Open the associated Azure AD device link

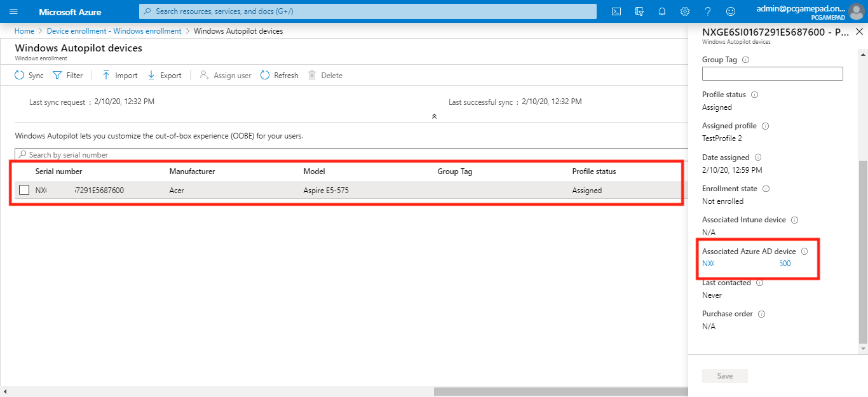click(x=747, y=264)
